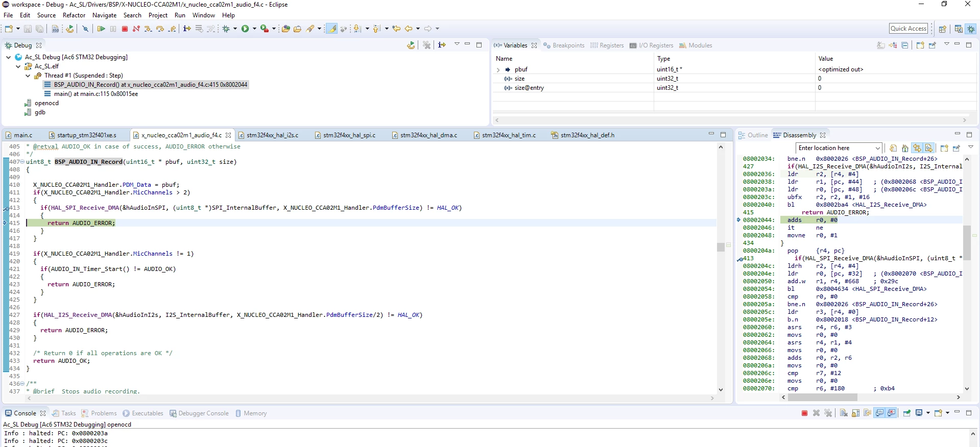Image resolution: width=980 pixels, height=447 pixels.
Task: Click the Skip All Breakpoints icon
Action: click(85, 29)
